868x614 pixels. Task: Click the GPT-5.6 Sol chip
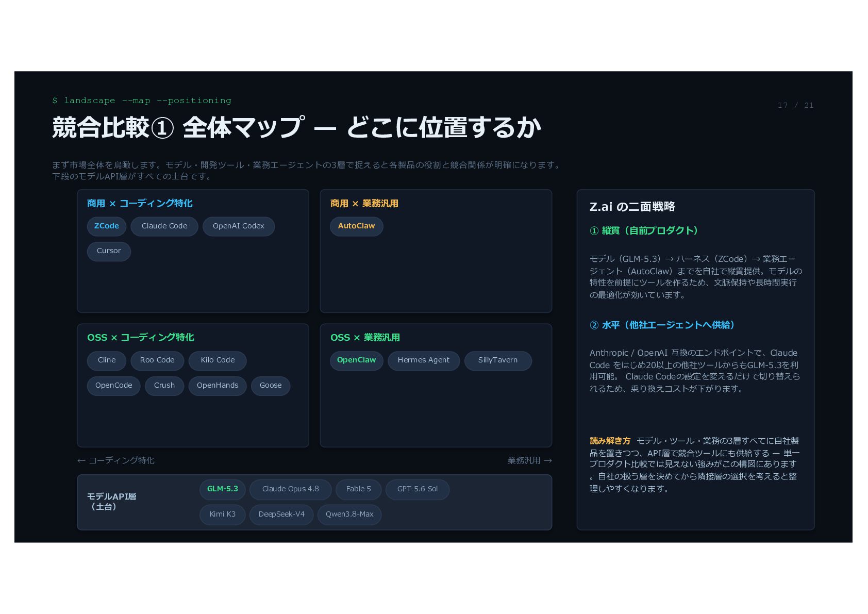418,489
